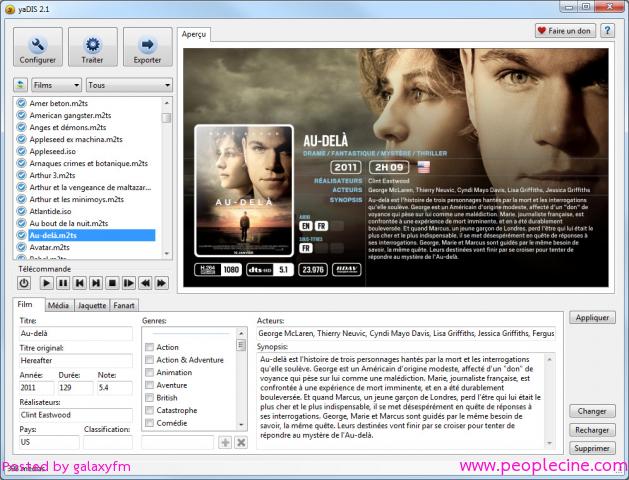This screenshot has height=480, width=629.
Task: Click the remote next track button
Action: click(96, 283)
